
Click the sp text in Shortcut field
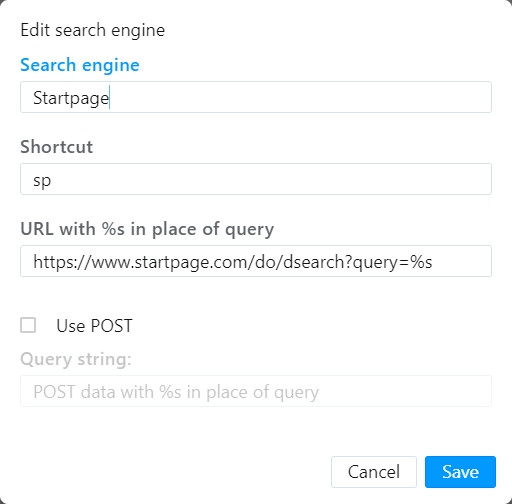[42, 181]
